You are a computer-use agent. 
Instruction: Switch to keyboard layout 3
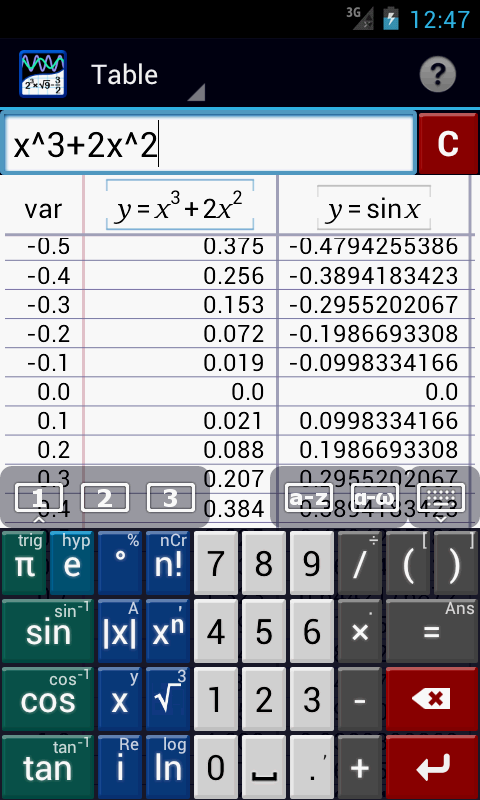point(170,497)
